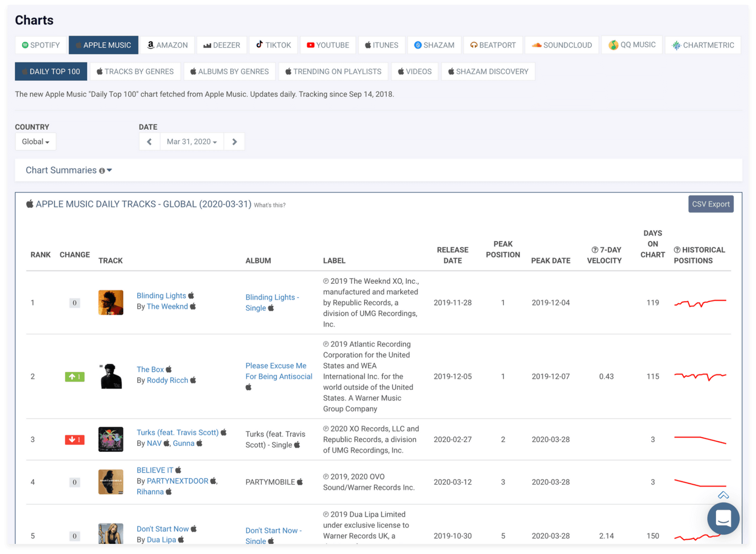The image size is (756, 554).
Task: Click the CSV Export button
Action: (711, 204)
